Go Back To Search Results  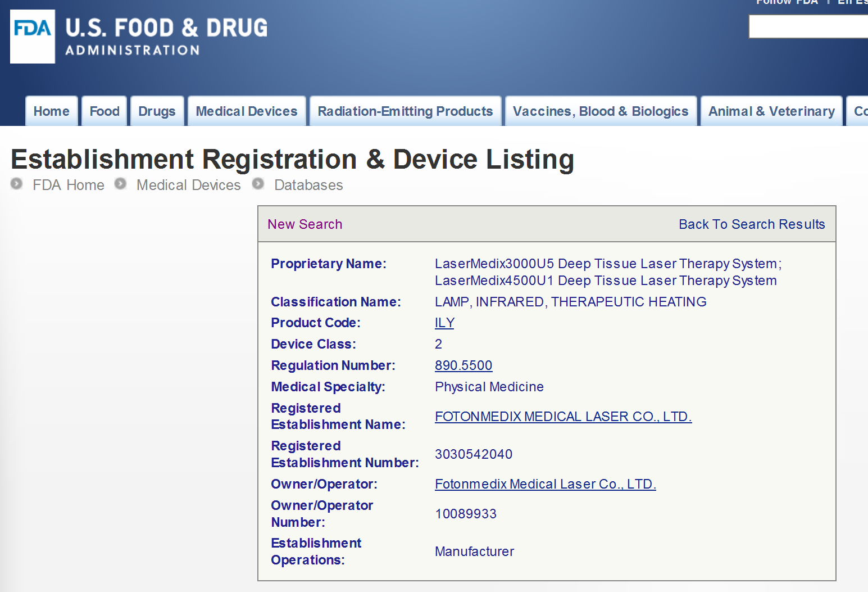[x=752, y=224]
